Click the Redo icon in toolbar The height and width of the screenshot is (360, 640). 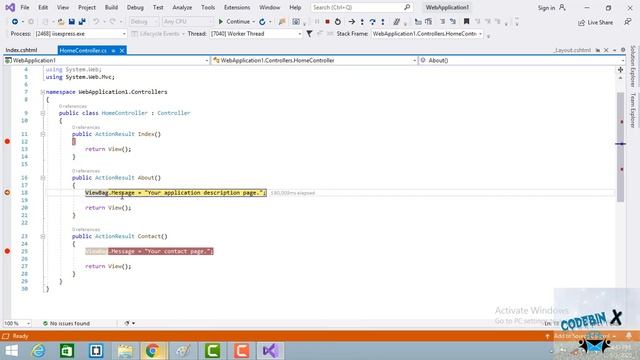pos(112,22)
